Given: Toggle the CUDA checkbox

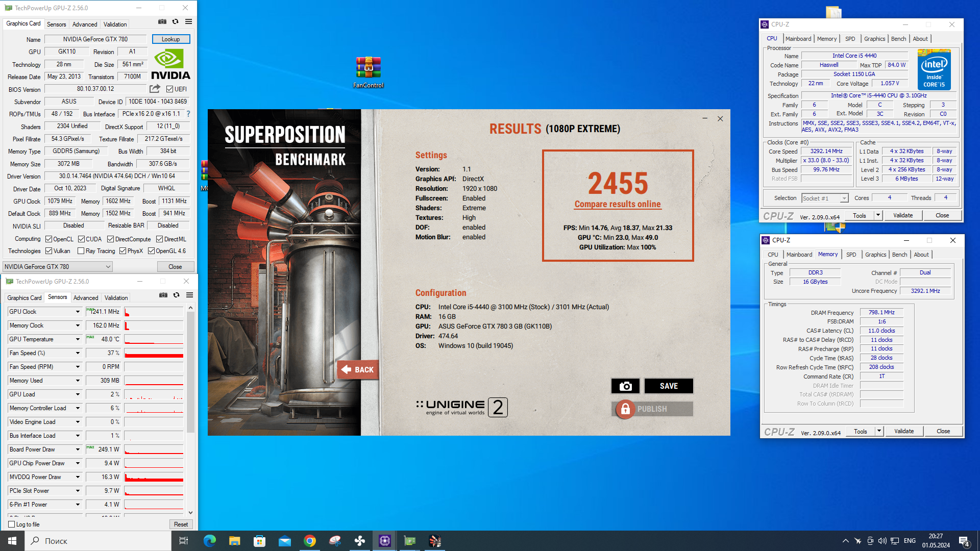Looking at the screenshot, I should [81, 239].
